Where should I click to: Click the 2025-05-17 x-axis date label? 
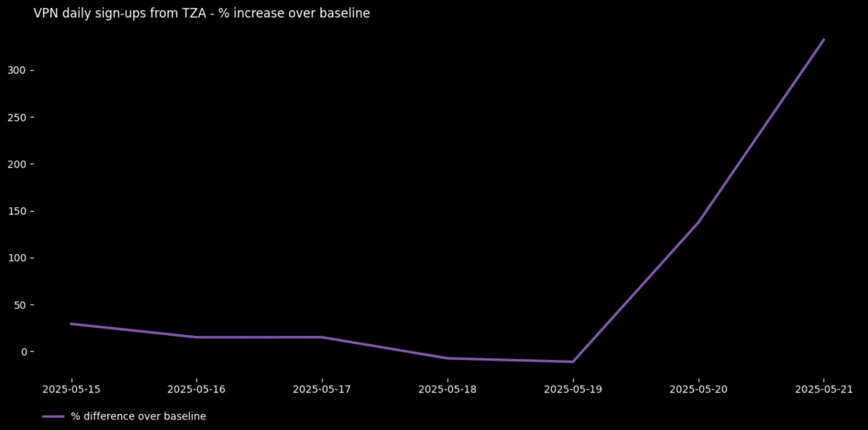pos(322,389)
